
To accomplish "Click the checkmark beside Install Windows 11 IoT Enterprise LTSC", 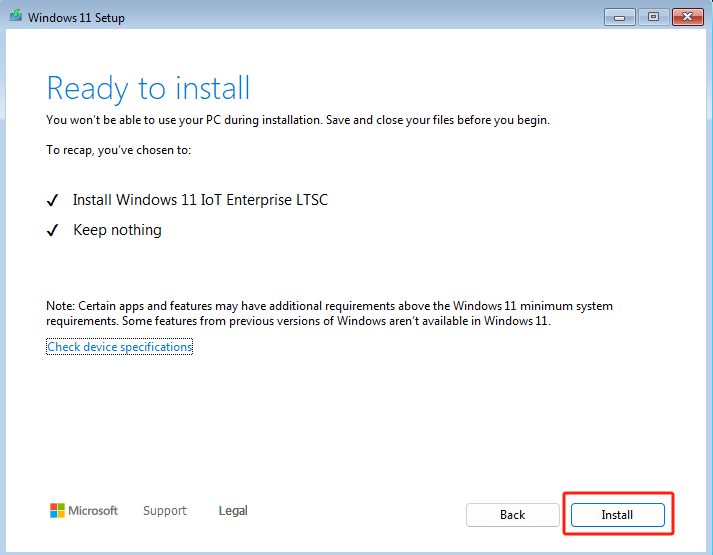I will click(x=52, y=200).
